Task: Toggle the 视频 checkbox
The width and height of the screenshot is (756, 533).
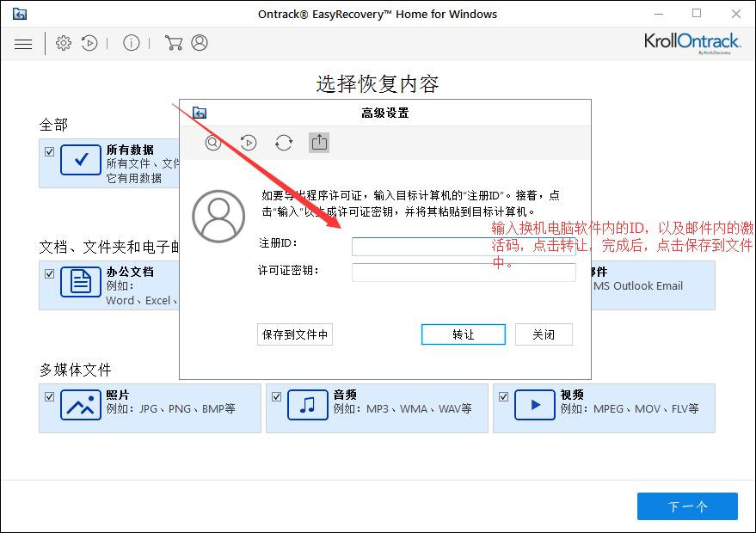Action: coord(503,396)
